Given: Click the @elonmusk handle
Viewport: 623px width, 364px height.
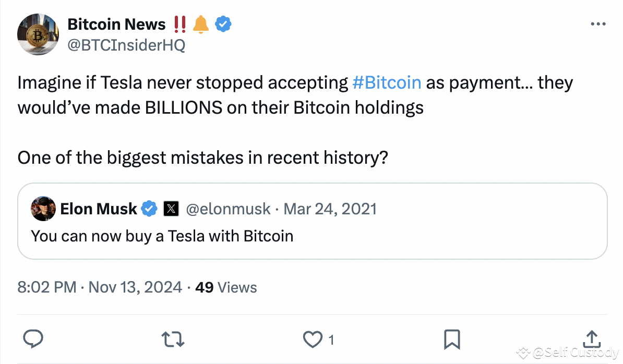Looking at the screenshot, I should pyautogui.click(x=228, y=209).
